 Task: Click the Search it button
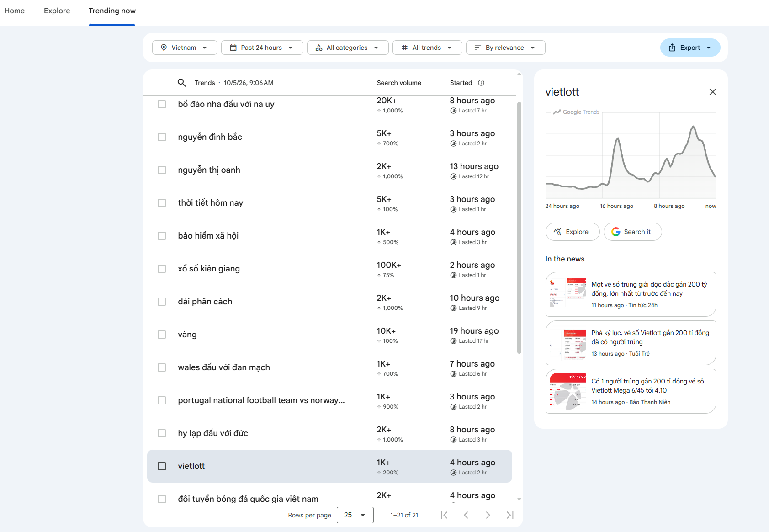633,232
